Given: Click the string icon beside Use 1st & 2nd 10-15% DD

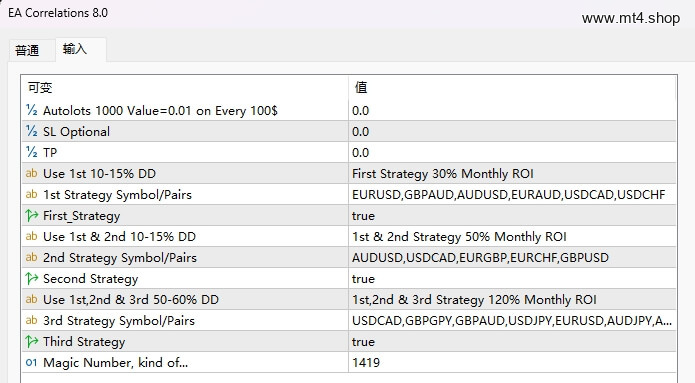Looking at the screenshot, I should [31, 236].
